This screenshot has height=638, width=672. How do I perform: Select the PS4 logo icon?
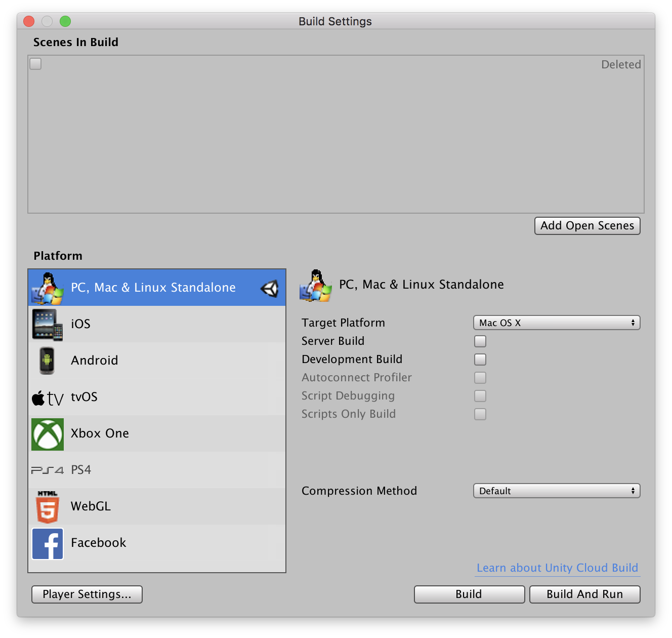tap(48, 470)
